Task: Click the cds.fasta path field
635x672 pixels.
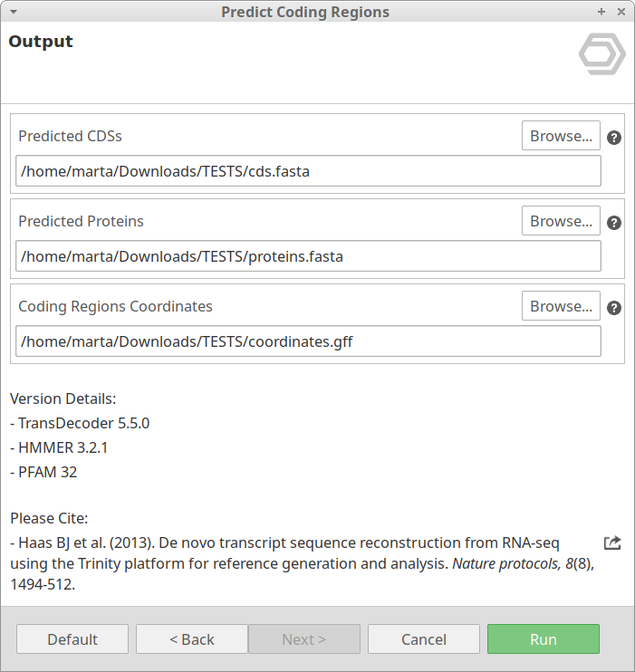Action: coord(308,171)
